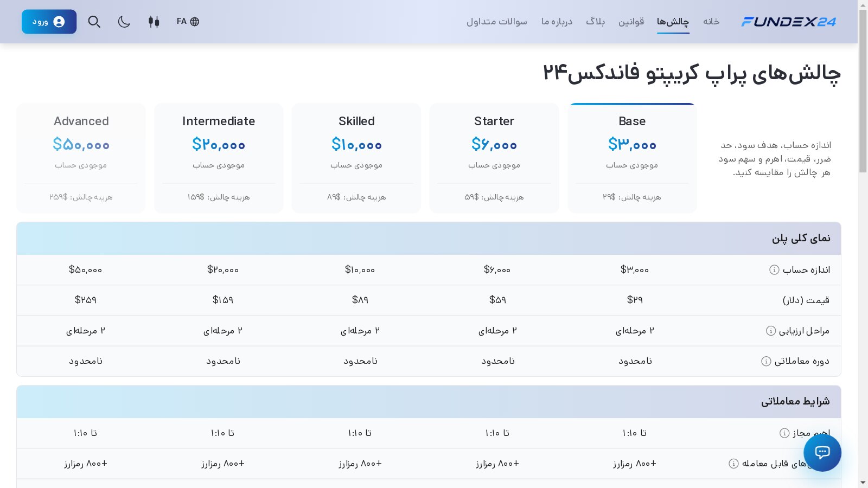Image resolution: width=868 pixels, height=488 pixels.
Task: Click the FUNDEX24 logo
Action: [789, 22]
